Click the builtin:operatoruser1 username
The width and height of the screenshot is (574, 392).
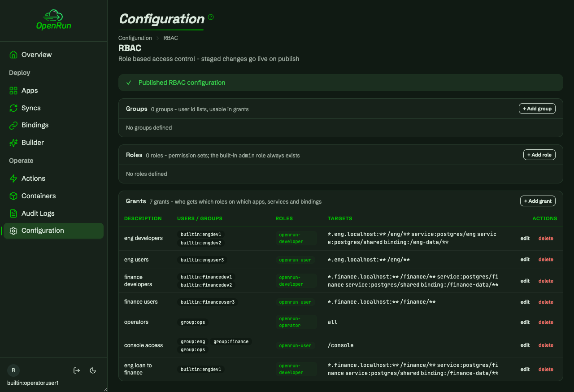click(x=33, y=383)
